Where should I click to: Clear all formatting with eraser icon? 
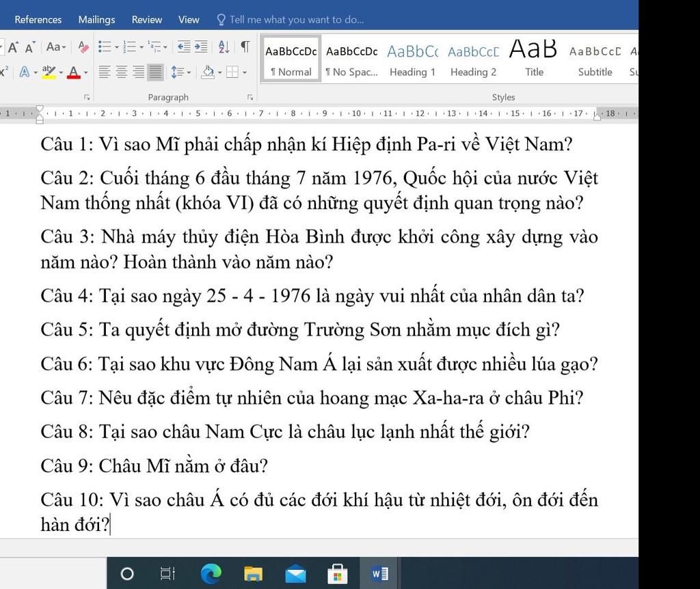point(83,47)
